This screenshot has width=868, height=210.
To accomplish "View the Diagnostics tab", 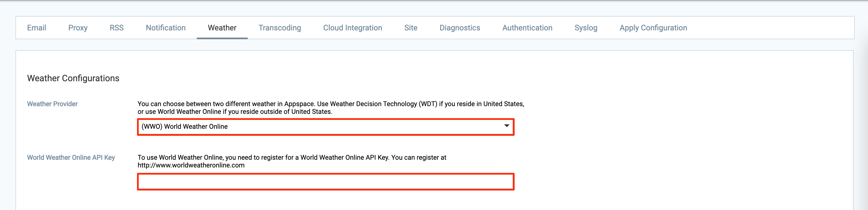I will [460, 28].
